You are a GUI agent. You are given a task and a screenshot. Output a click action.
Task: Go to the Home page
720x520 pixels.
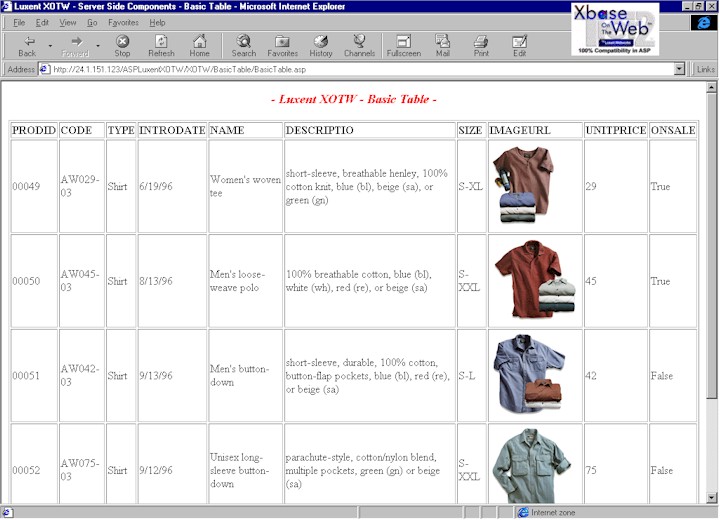tap(199, 46)
